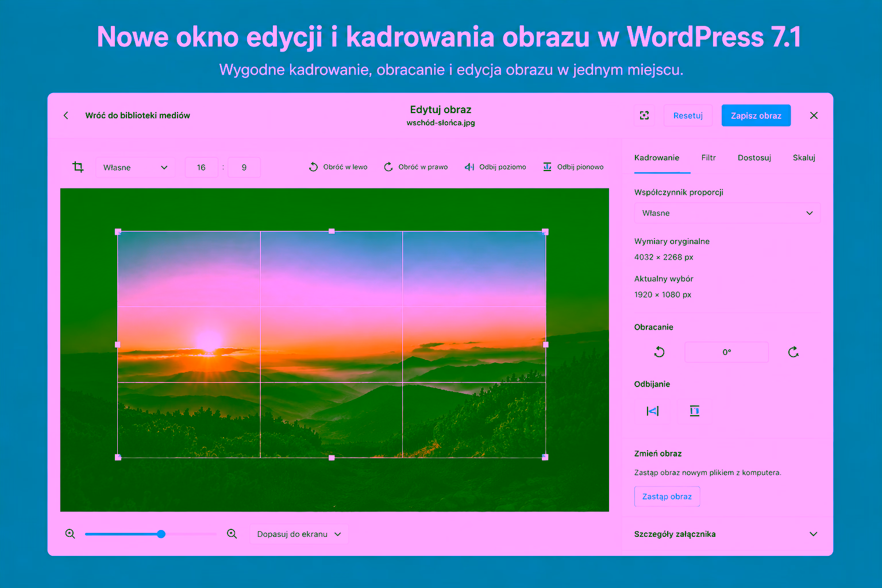Image resolution: width=882 pixels, height=588 pixels.
Task: Click the right-middle crop edge handle
Action: click(546, 345)
